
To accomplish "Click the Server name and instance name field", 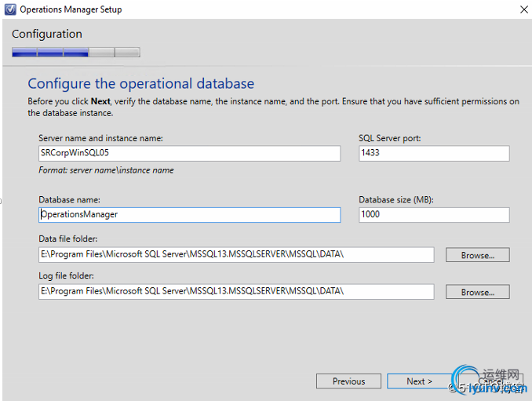I will point(189,153).
